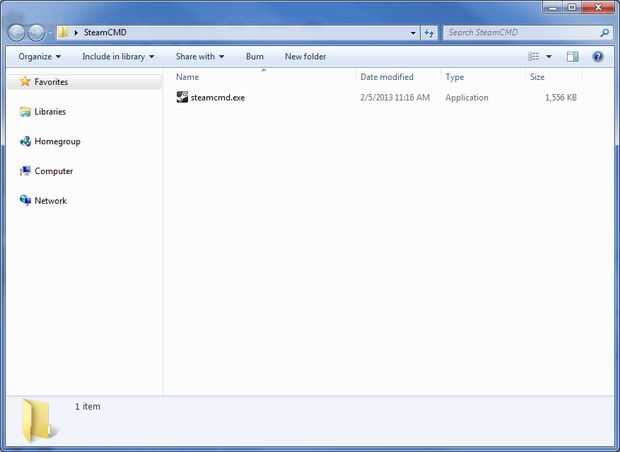Maximize the SteamCMD window
The width and height of the screenshot is (620, 452).
tap(572, 7)
